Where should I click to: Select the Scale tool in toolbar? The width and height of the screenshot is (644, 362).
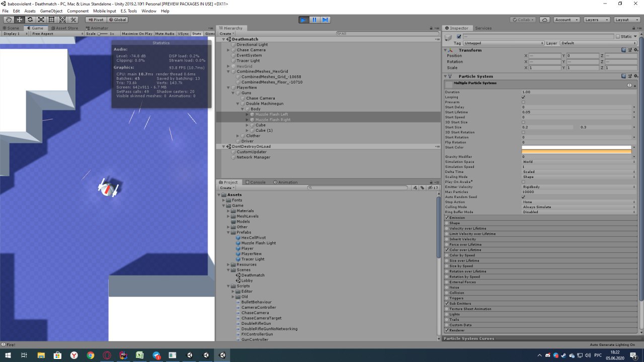click(41, 20)
